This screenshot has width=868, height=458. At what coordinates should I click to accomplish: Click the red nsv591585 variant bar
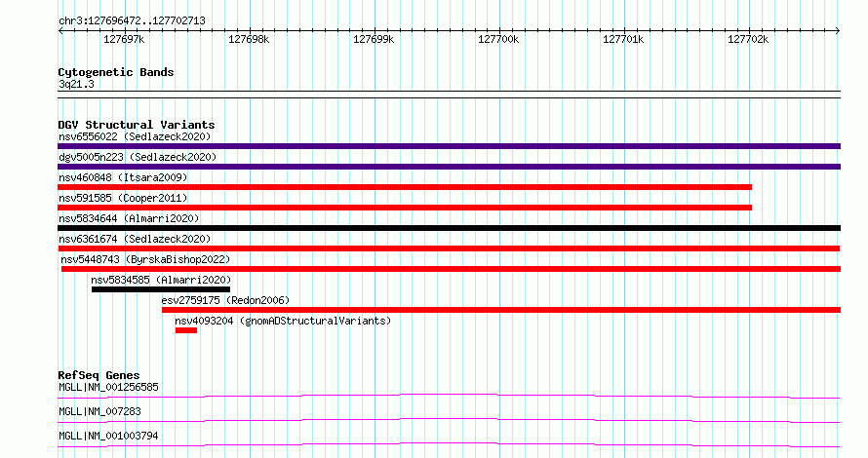point(405,208)
